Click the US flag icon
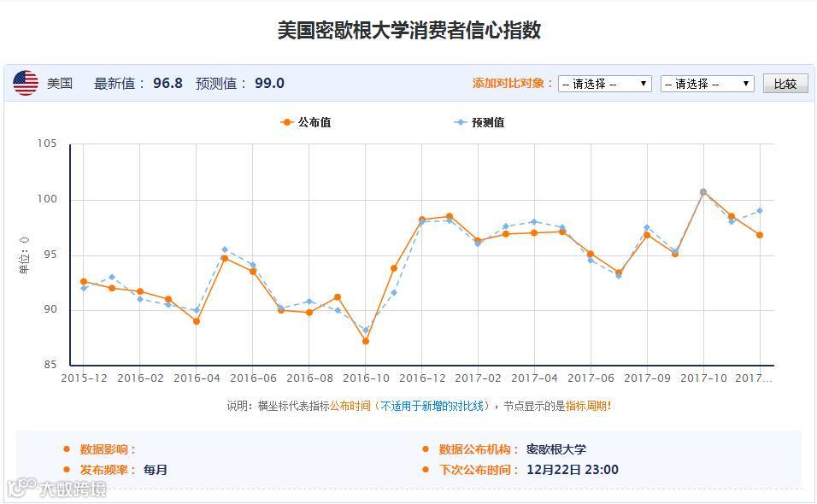This screenshot has width=817, height=504. pyautogui.click(x=26, y=83)
